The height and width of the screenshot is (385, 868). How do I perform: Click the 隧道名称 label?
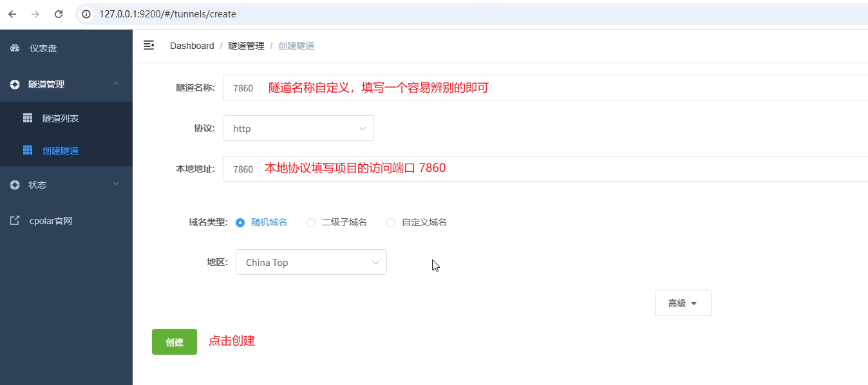(x=195, y=88)
